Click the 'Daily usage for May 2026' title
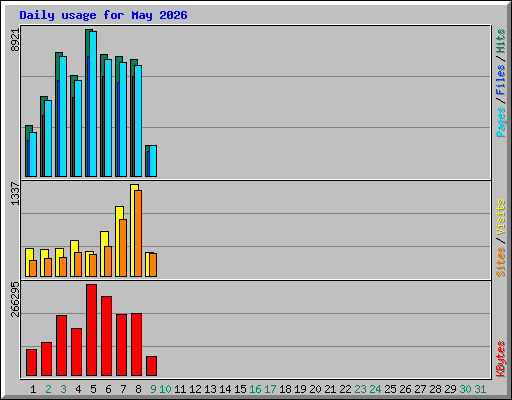The image size is (512, 400). (x=103, y=15)
